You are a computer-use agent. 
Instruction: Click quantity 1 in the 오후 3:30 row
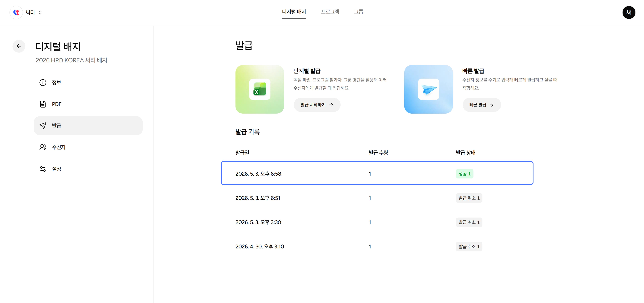(370, 222)
